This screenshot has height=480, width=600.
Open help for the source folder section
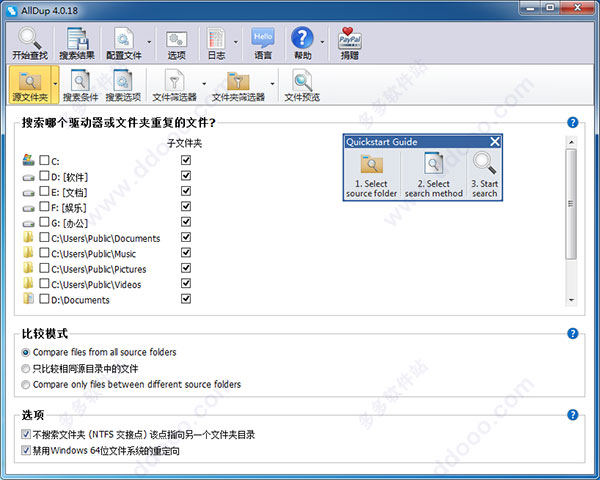tap(572, 122)
